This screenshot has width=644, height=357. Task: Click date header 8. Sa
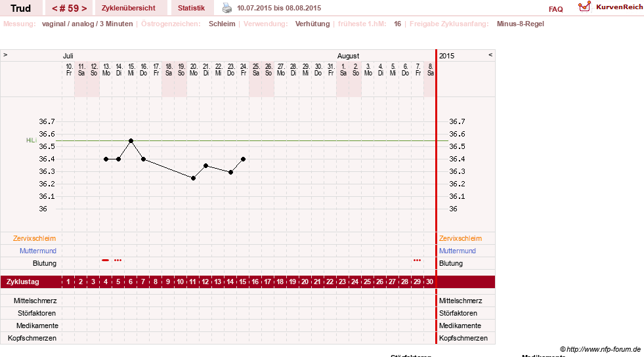pyautogui.click(x=430, y=70)
